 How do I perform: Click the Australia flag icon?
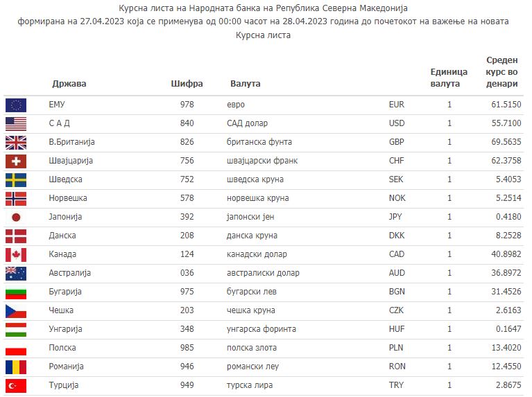click(x=15, y=274)
